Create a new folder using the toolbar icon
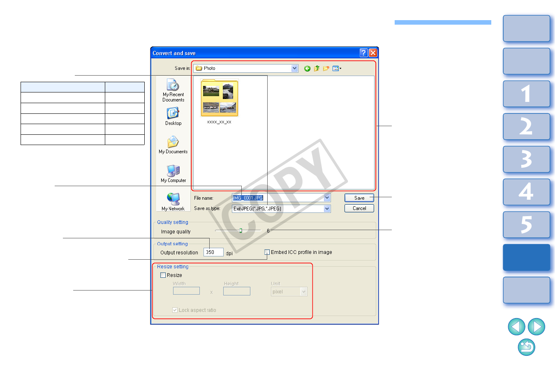Image resolution: width=555 pixels, height=392 pixels. (326, 69)
